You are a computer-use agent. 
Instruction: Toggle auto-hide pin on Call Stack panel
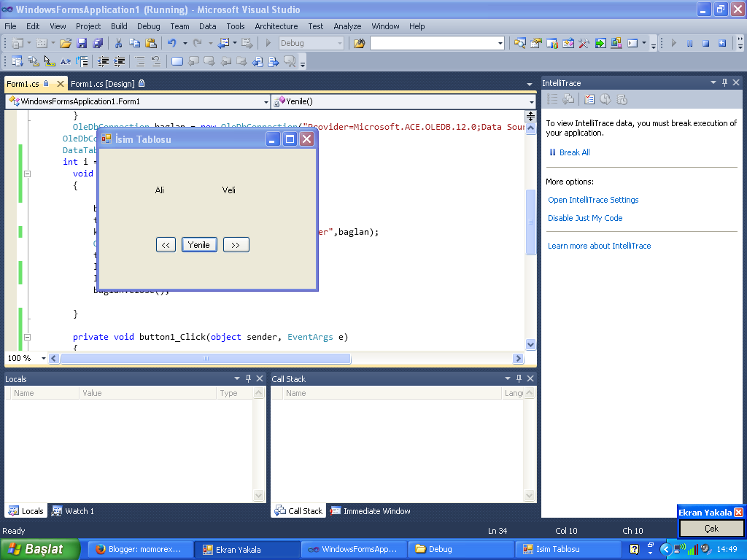(x=519, y=378)
